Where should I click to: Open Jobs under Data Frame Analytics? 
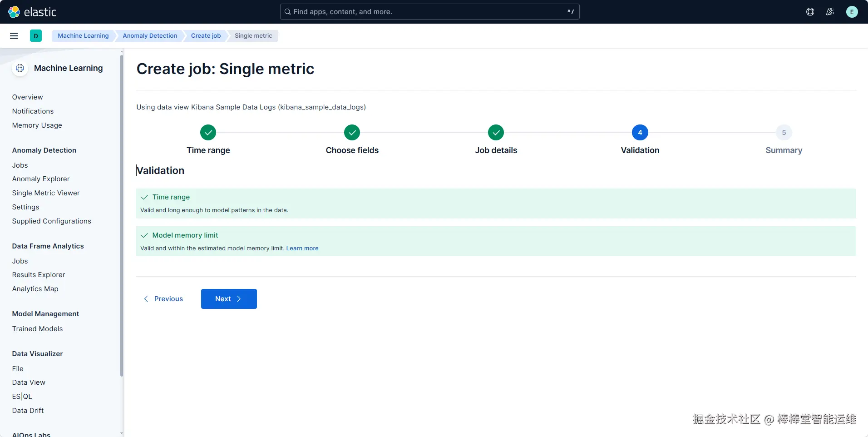[x=20, y=261]
